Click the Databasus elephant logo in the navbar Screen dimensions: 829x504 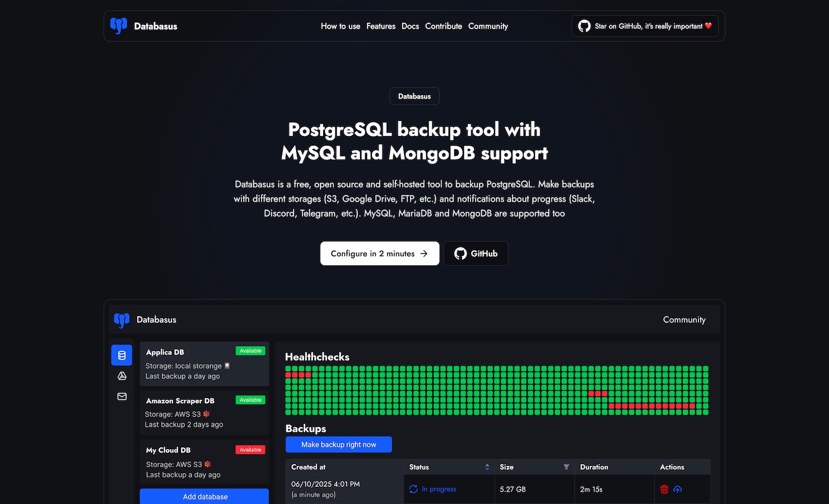[119, 26]
